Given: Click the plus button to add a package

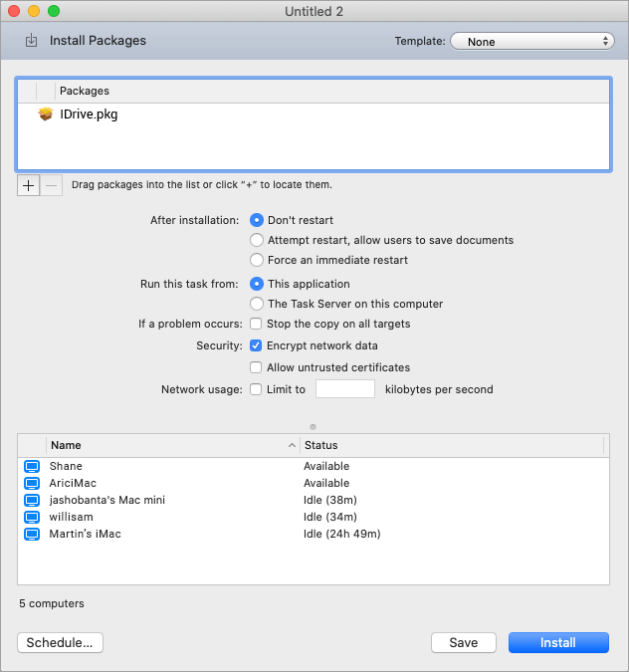Looking at the screenshot, I should click(28, 185).
